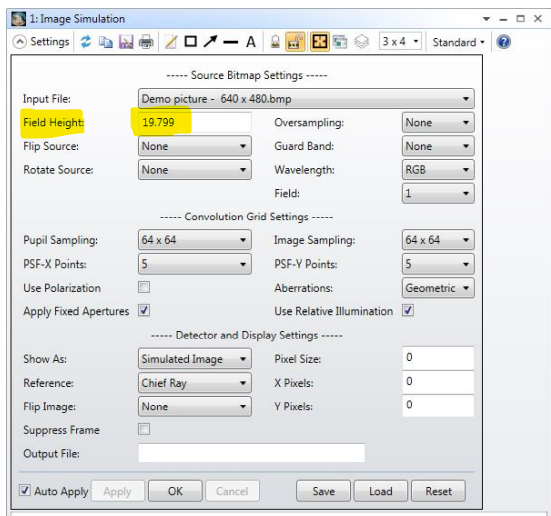Click the Field Height label text
The width and height of the screenshot is (551, 516).
pos(54,123)
